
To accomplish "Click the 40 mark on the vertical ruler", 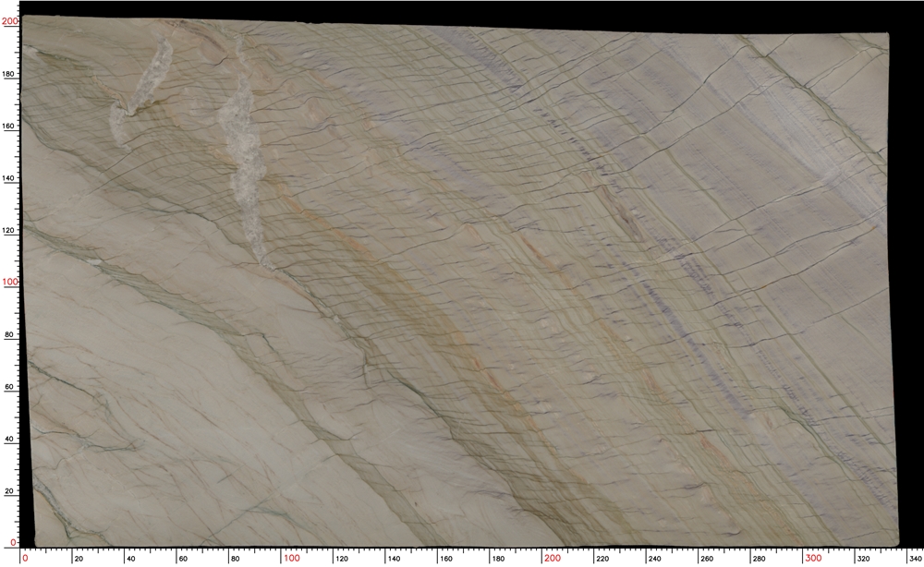I will [x=9, y=440].
